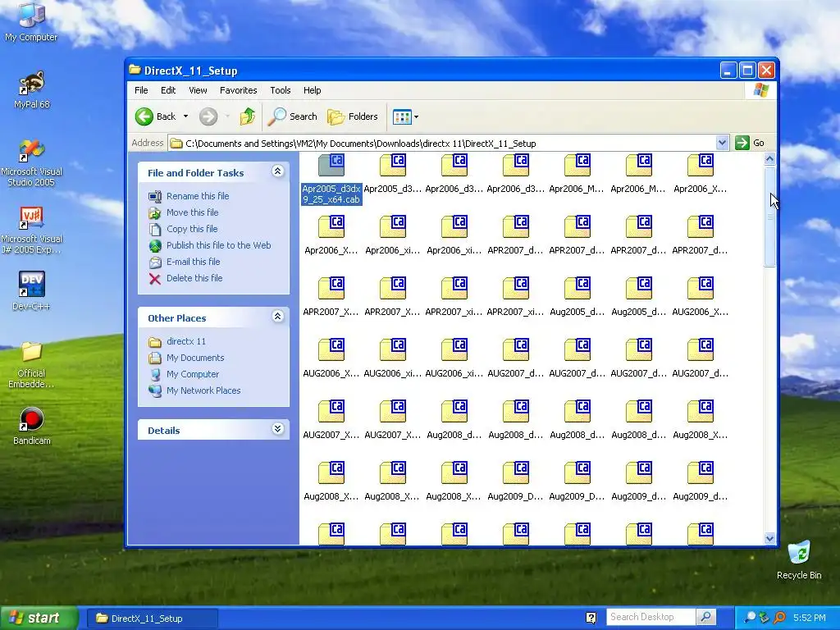Image resolution: width=840 pixels, height=630 pixels.
Task: Select the Apr2005_d3dx9_25_x64.cab file icon
Action: (331, 165)
